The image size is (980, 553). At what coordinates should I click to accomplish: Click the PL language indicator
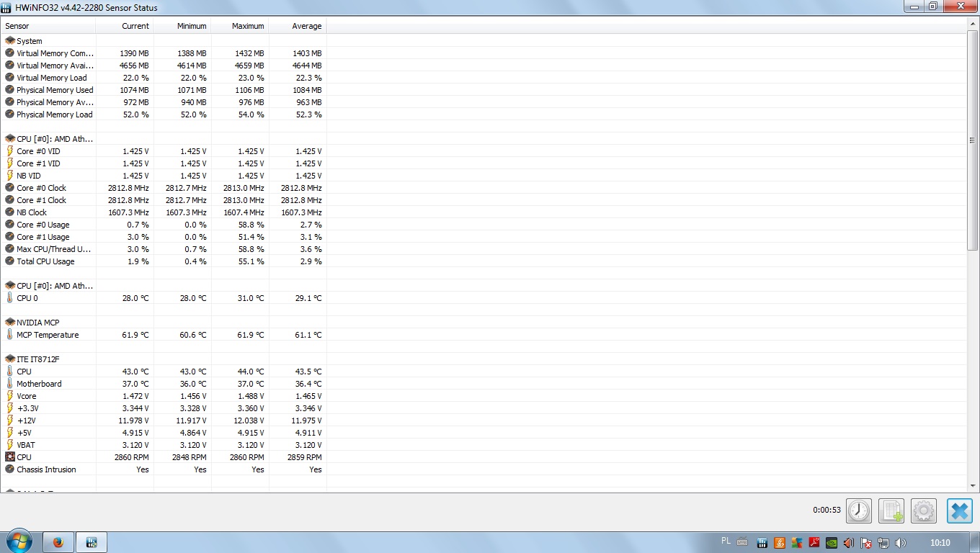tap(726, 541)
